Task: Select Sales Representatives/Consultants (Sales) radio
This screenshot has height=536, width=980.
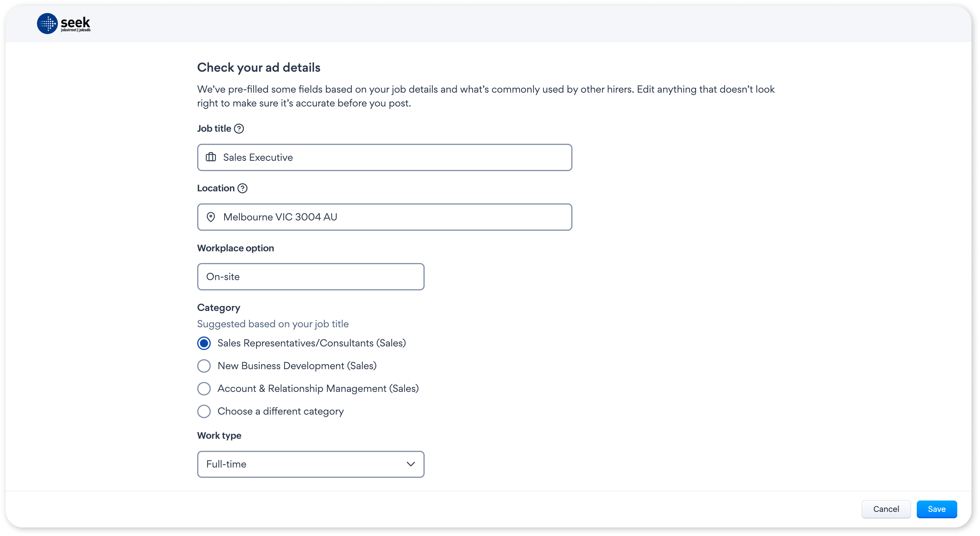Action: point(204,343)
